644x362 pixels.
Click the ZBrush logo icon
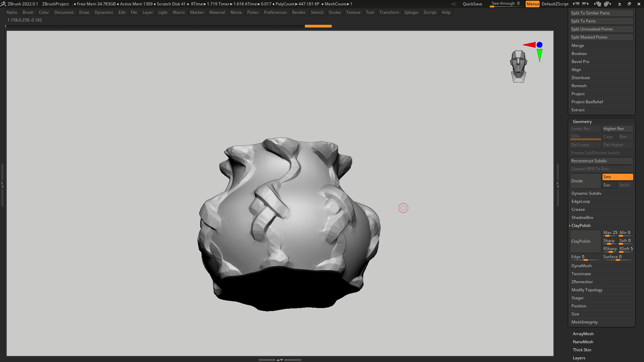3,4
